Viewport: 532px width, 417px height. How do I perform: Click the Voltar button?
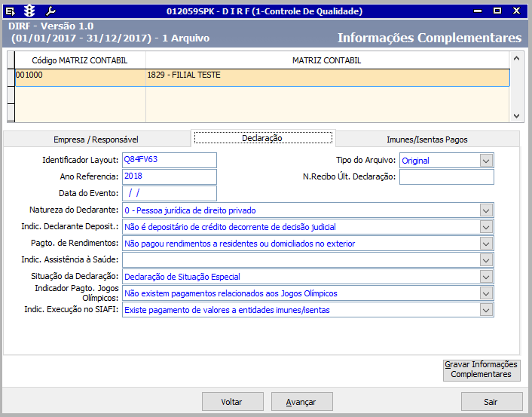(232, 402)
